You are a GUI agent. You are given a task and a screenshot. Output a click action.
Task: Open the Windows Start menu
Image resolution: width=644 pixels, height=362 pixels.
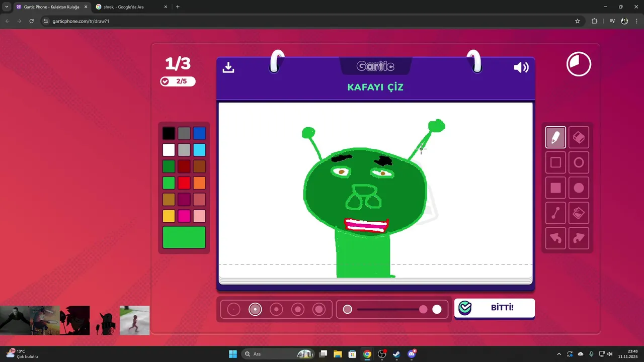(x=233, y=354)
